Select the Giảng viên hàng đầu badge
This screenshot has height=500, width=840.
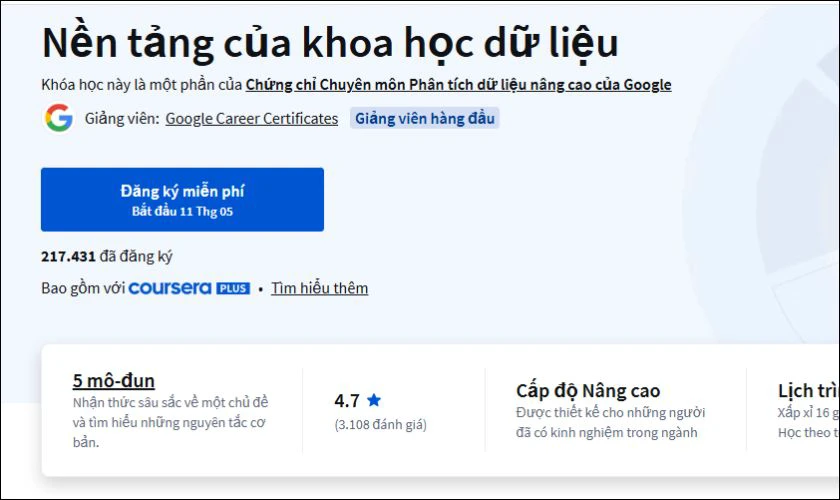pyautogui.click(x=425, y=118)
